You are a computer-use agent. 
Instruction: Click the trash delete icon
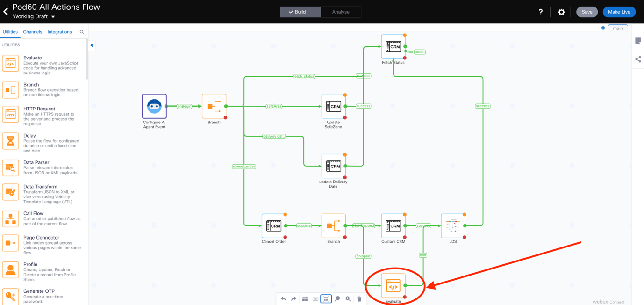(x=359, y=299)
